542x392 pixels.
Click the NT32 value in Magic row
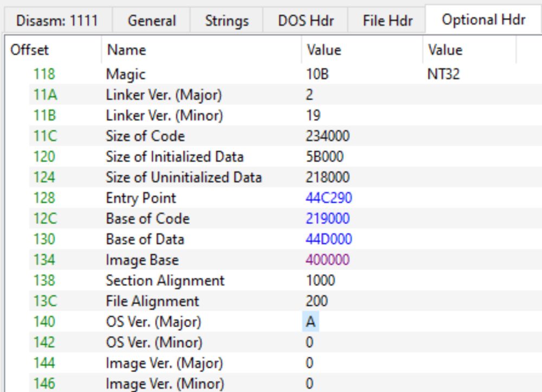[x=443, y=74]
